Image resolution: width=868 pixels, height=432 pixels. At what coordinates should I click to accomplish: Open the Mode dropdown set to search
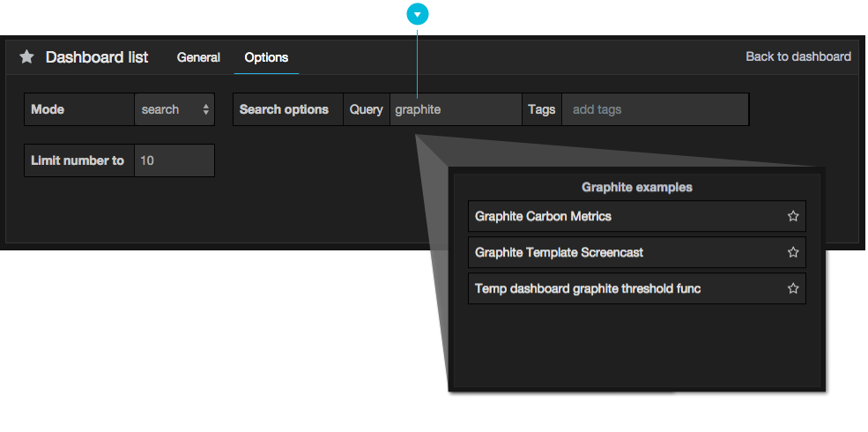click(x=175, y=109)
